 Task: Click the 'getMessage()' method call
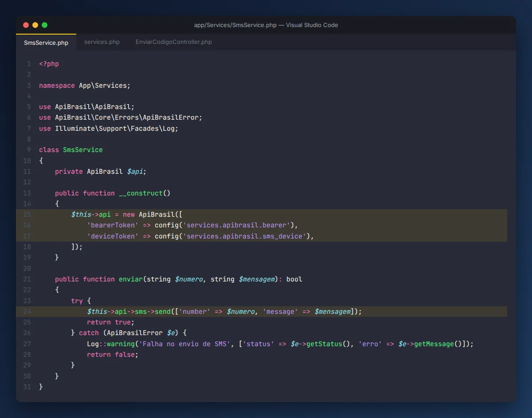[x=438, y=344]
